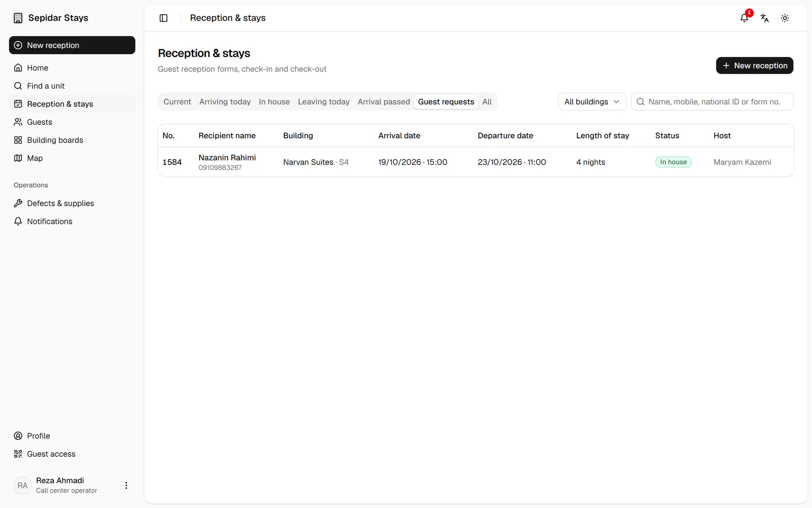
Task: Open Guest access in the sidebar
Action: 72,454
